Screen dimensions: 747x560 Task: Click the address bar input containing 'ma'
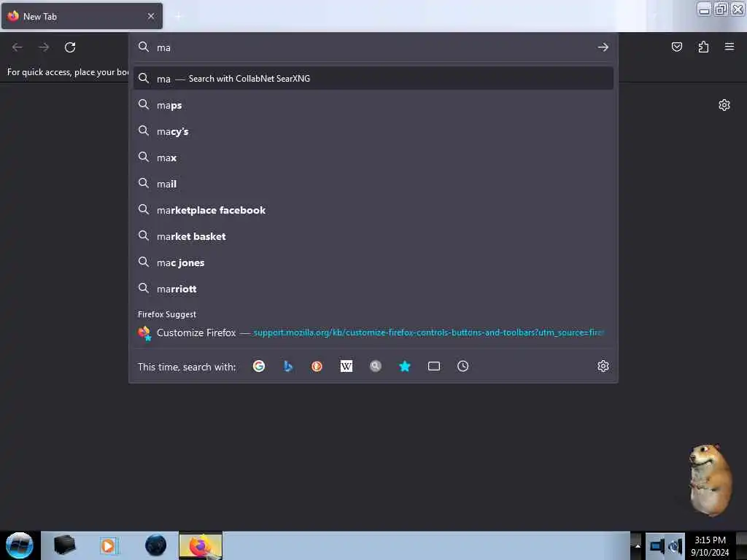[374, 47]
